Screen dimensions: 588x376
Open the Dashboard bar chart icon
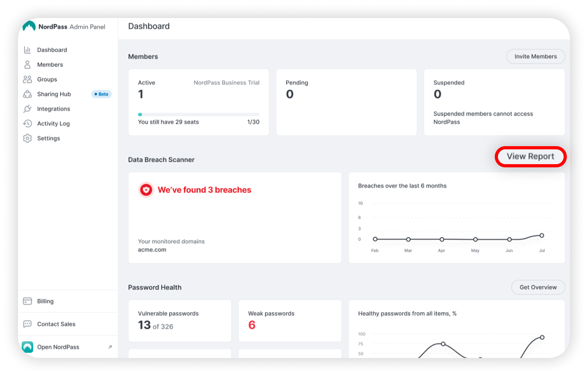tap(27, 50)
